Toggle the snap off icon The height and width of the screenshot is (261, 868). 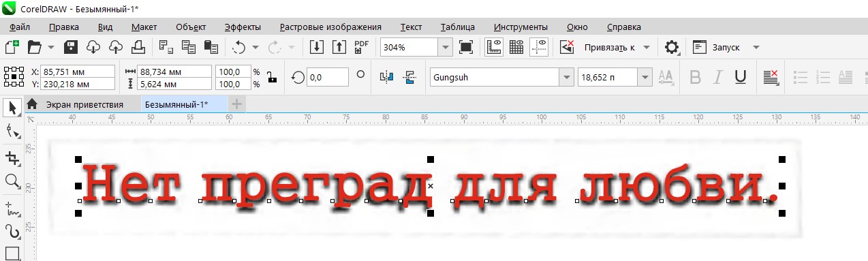[567, 47]
